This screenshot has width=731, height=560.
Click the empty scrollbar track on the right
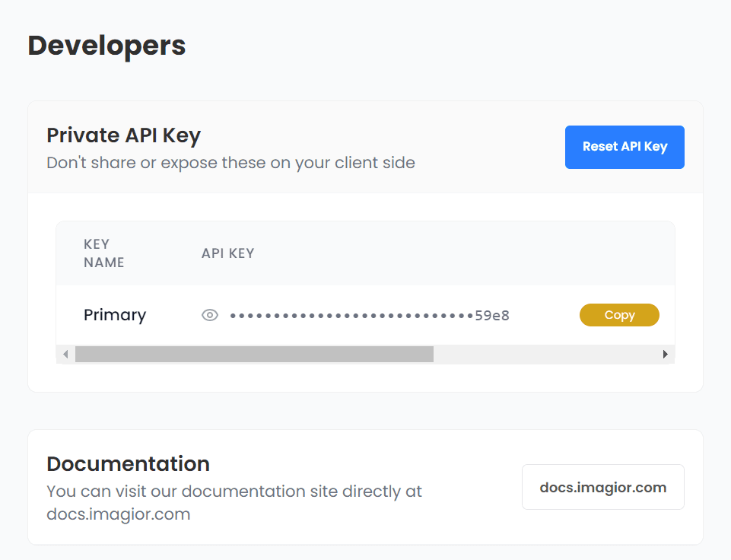[548, 354]
